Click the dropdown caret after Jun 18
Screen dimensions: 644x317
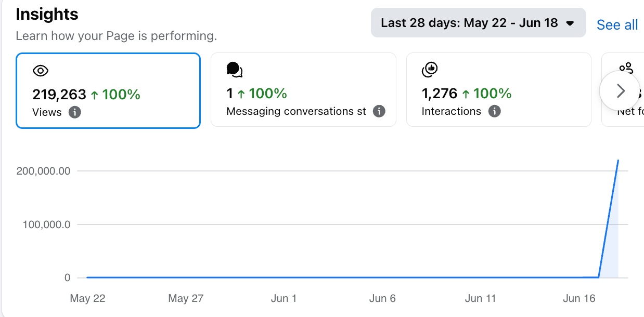click(570, 23)
